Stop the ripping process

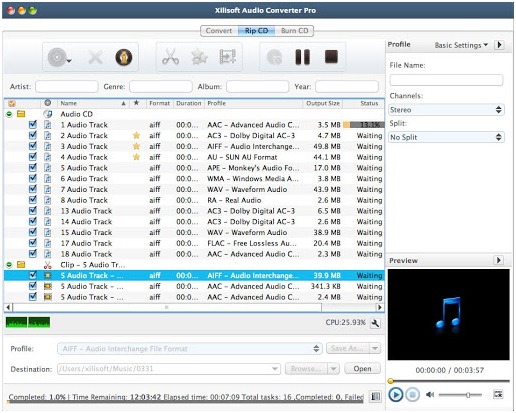[331, 56]
